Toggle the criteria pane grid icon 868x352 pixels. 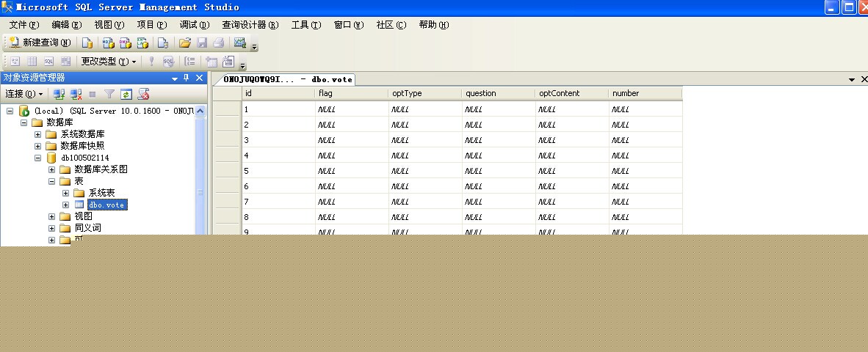(32, 62)
